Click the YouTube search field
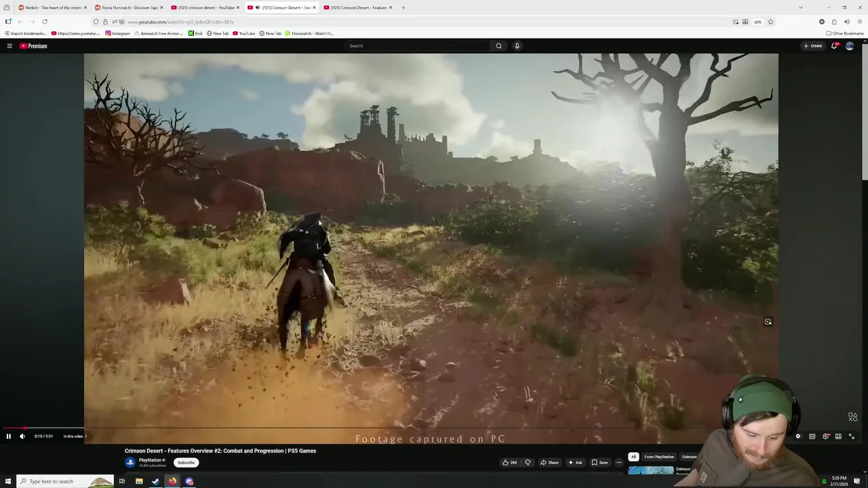This screenshot has width=868, height=488. [x=417, y=46]
